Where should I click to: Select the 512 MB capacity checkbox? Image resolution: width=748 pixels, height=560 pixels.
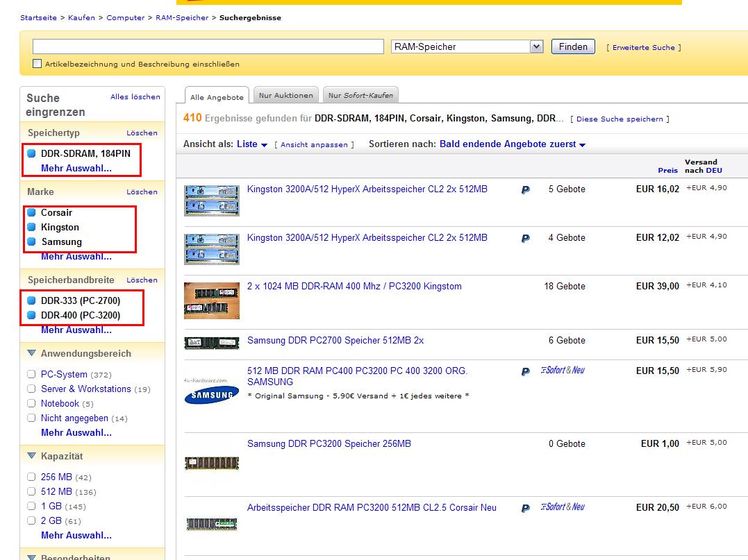pos(31,491)
